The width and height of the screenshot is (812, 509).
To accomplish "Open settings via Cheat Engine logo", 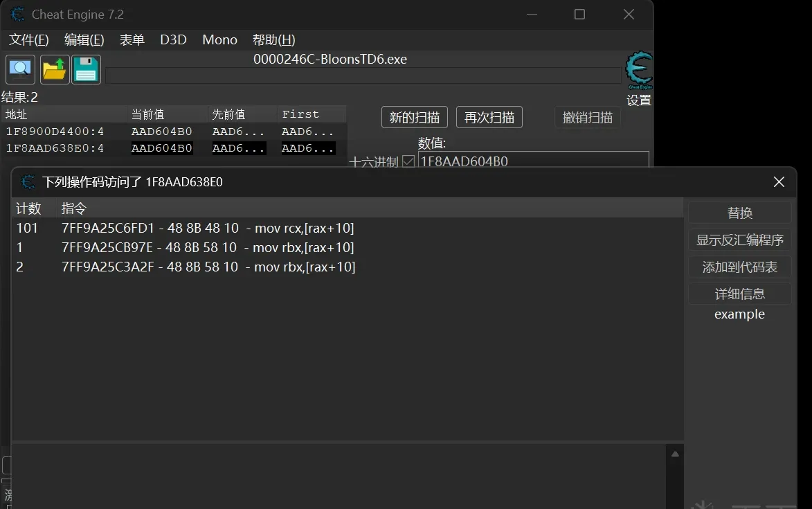I will pyautogui.click(x=639, y=71).
